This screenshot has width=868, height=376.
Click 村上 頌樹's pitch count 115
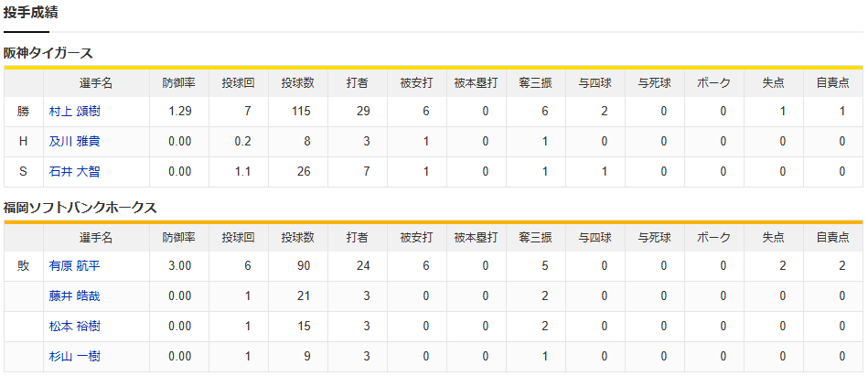coord(302,112)
